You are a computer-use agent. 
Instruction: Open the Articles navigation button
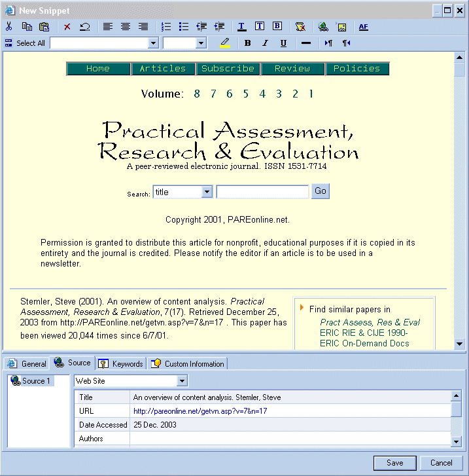(x=163, y=69)
